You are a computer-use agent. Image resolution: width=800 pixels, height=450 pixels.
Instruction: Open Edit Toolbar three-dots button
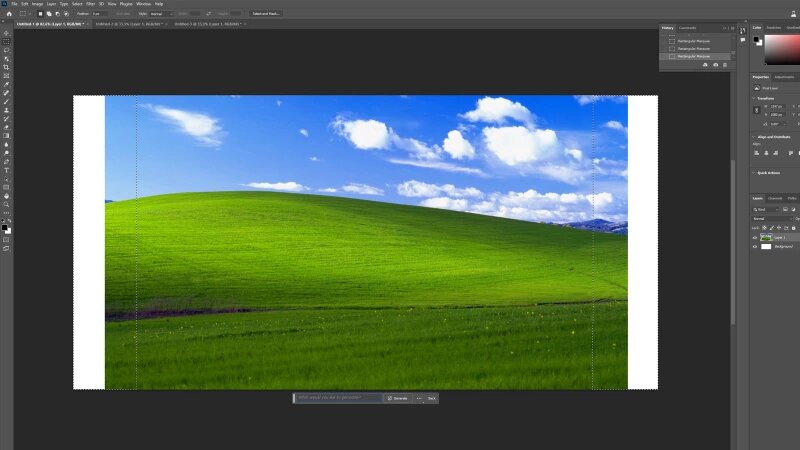pos(6,213)
